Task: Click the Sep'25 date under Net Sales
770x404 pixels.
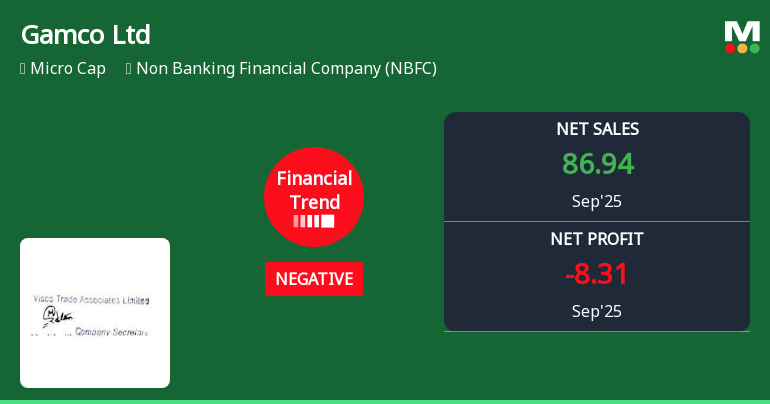Action: (x=597, y=201)
